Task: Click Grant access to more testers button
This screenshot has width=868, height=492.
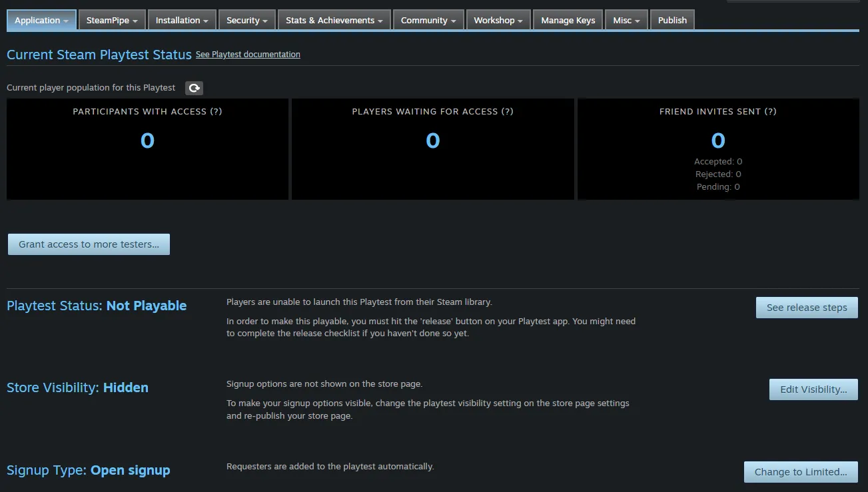Action: 89,244
